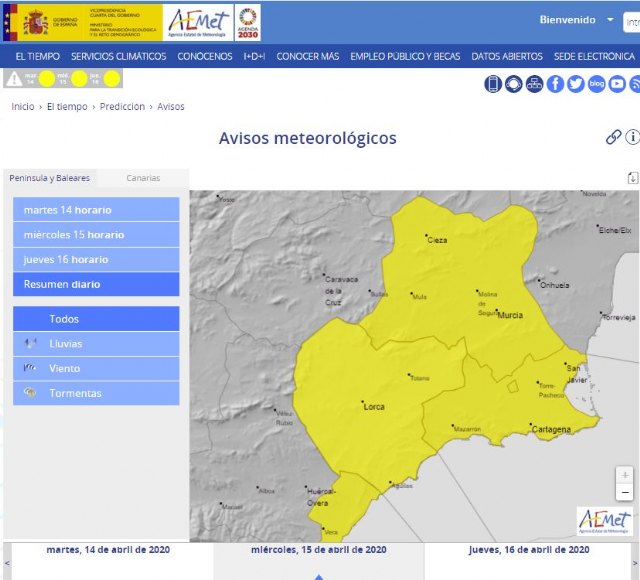Viewport: 640px width, 580px height.
Task: Zoom in on the map with plus button
Action: (625, 475)
